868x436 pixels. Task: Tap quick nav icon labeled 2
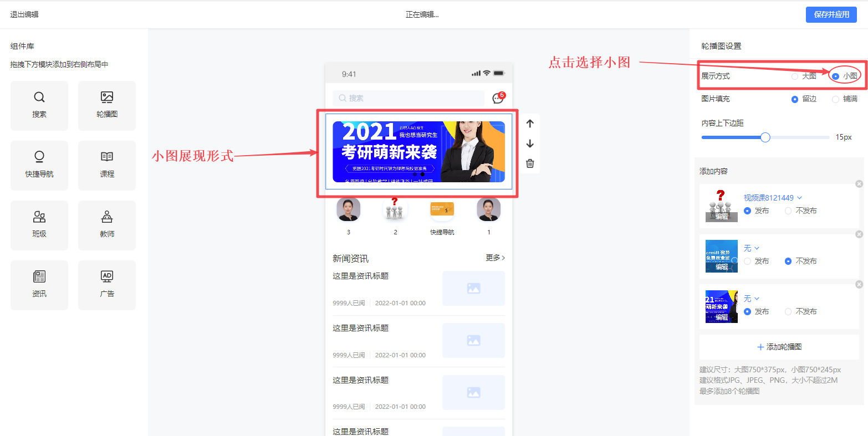tap(395, 209)
